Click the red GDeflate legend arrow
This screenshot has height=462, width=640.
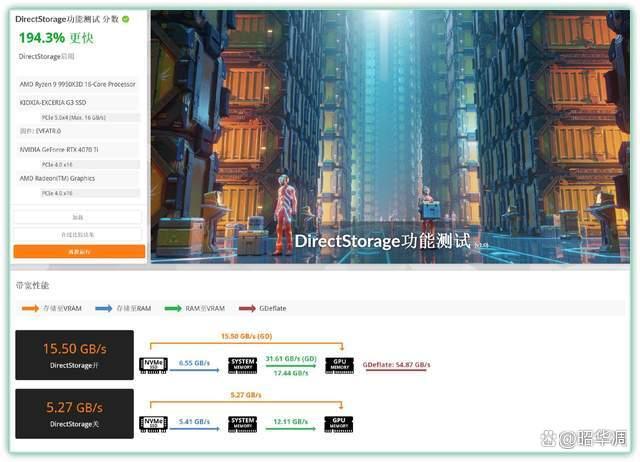[247, 308]
